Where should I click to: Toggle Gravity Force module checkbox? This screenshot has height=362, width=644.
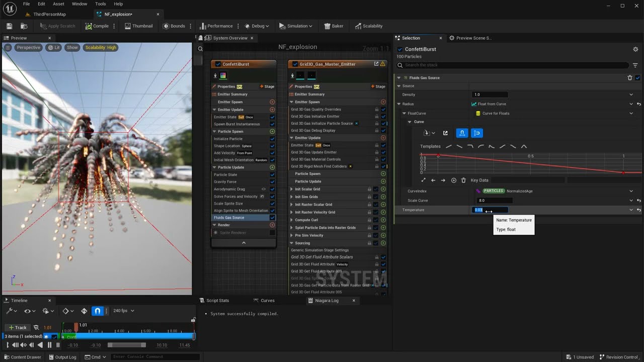click(x=272, y=182)
